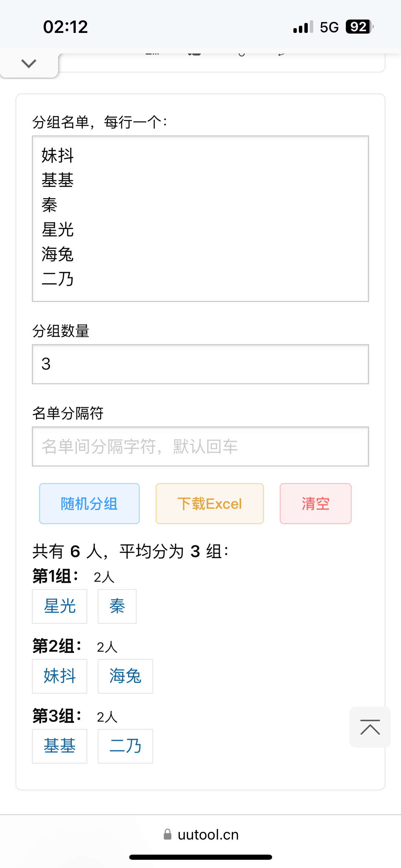The image size is (401, 868).
Task: Select the 基基 tag in group 3
Action: (60, 746)
